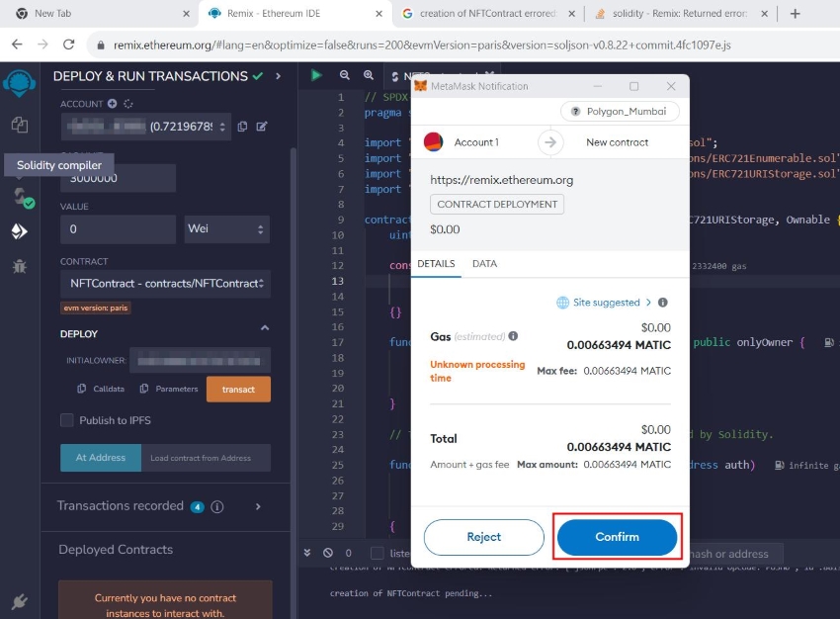Switch to creation of NFTContract errored tab

[x=487, y=14]
